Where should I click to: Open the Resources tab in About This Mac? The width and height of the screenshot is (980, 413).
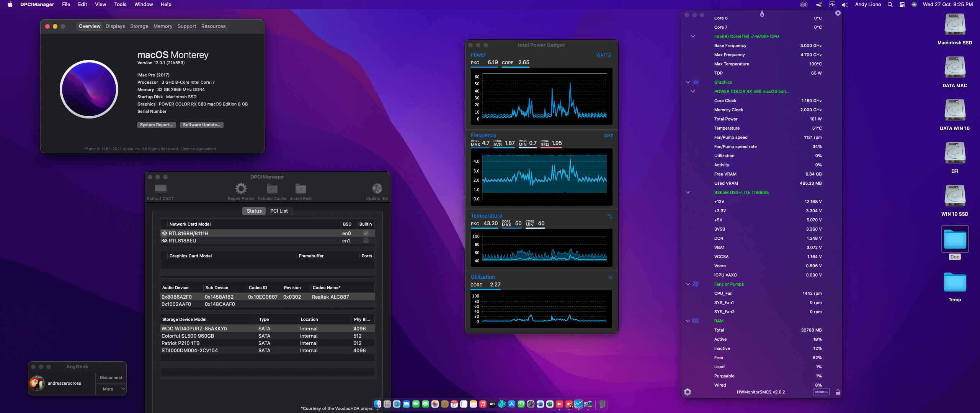tap(213, 26)
